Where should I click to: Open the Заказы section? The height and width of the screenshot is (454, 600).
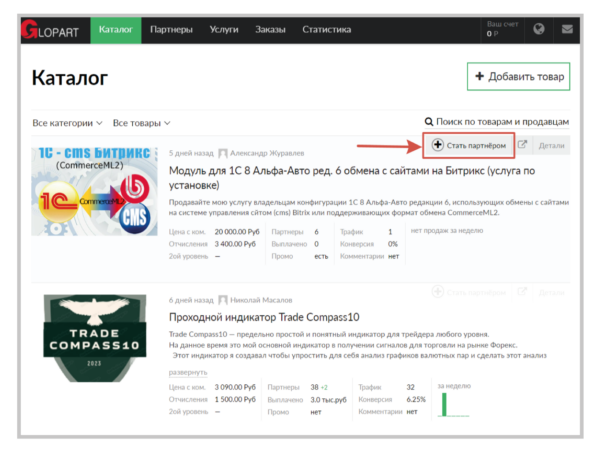[x=270, y=30]
